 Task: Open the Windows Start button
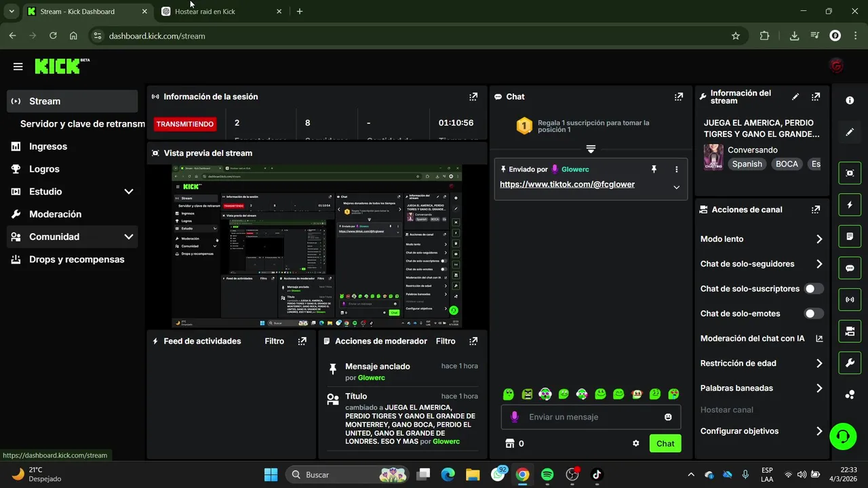pos(271,474)
